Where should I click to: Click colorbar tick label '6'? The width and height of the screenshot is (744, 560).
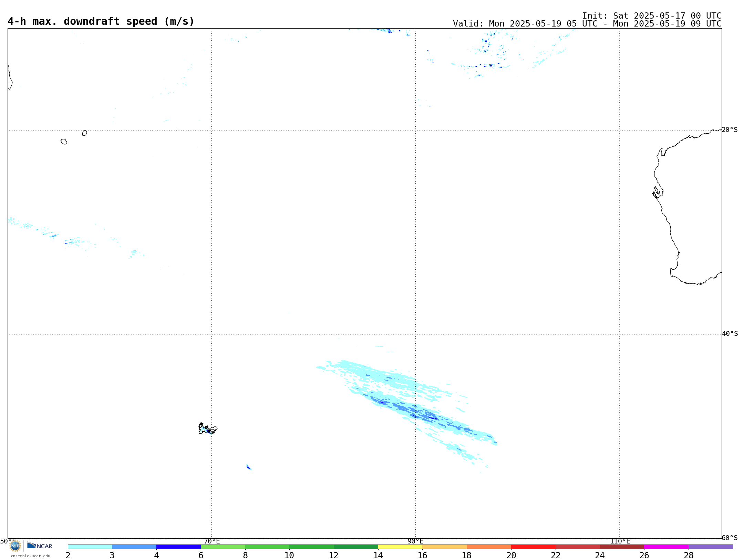coord(201,556)
